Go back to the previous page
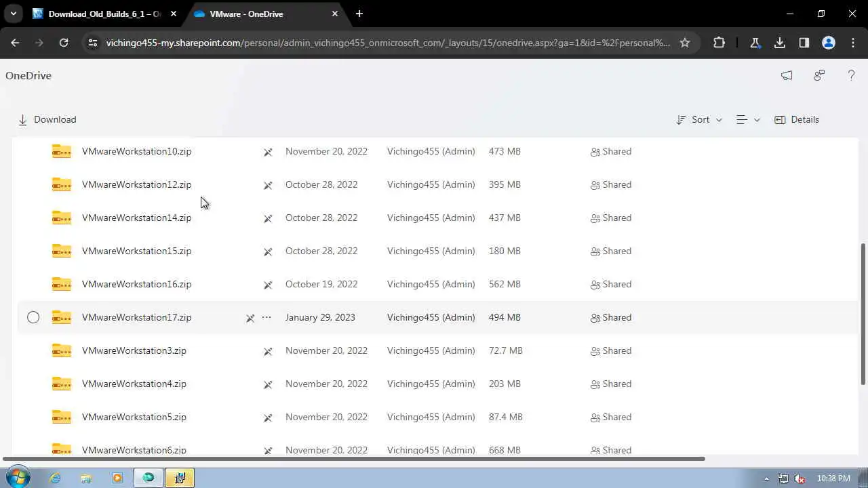Viewport: 868px width, 488px height. coord(15,43)
